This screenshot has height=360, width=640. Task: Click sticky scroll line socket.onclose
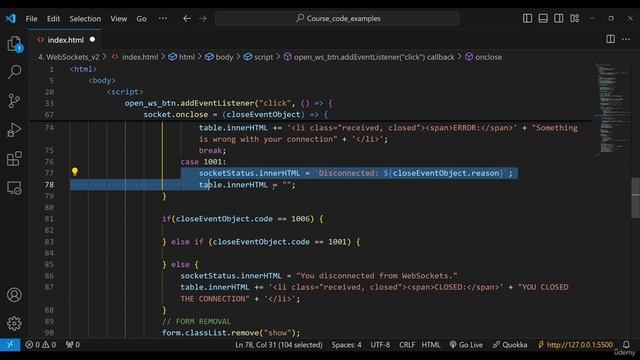[x=236, y=115]
